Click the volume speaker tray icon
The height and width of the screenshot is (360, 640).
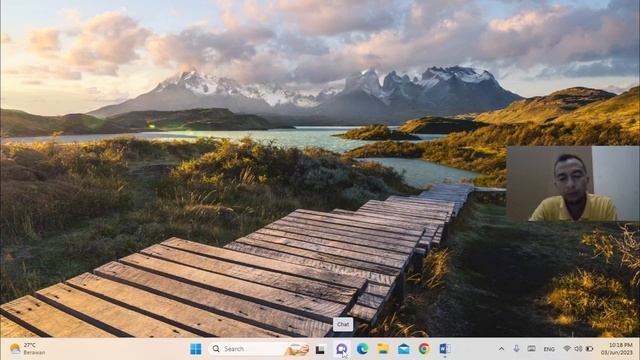point(578,349)
